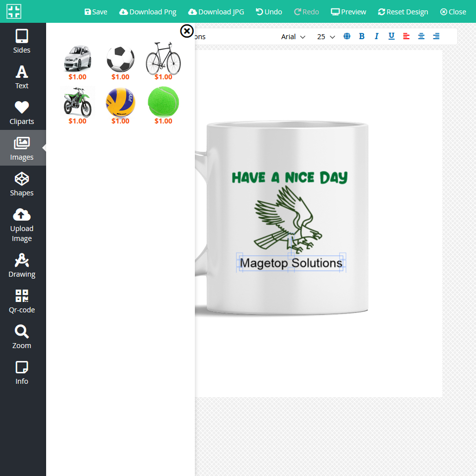Open the font size 25 dropdown
The image size is (476, 476).
pyautogui.click(x=326, y=37)
